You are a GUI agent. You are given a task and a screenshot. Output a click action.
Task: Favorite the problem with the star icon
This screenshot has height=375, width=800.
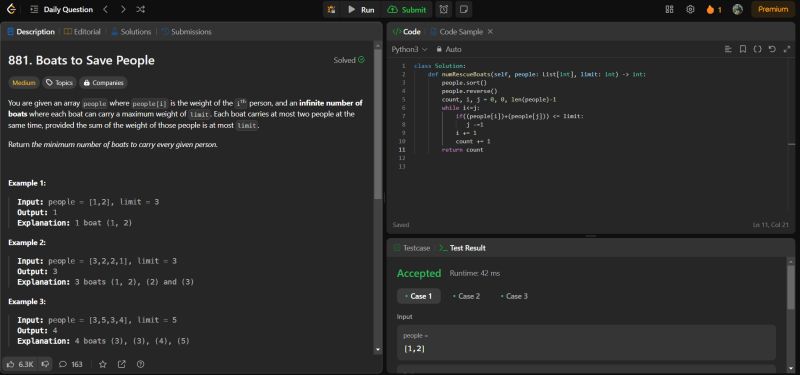[x=103, y=364]
